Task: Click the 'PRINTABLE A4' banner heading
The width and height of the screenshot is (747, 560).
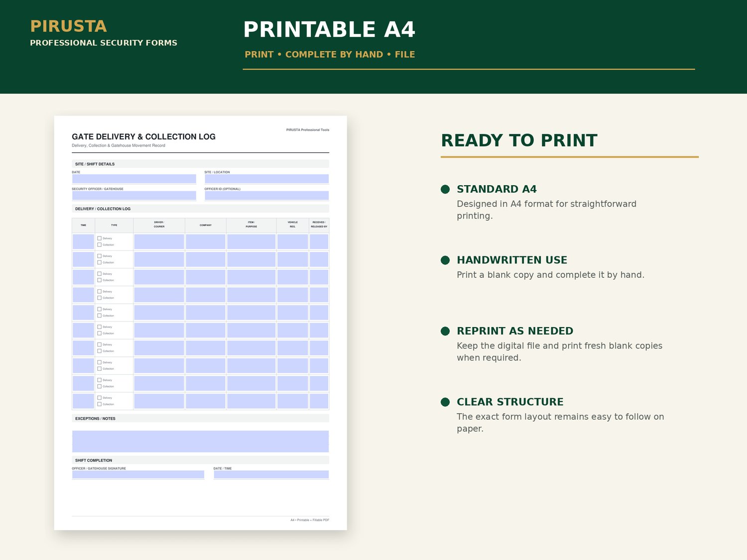Action: pyautogui.click(x=329, y=29)
